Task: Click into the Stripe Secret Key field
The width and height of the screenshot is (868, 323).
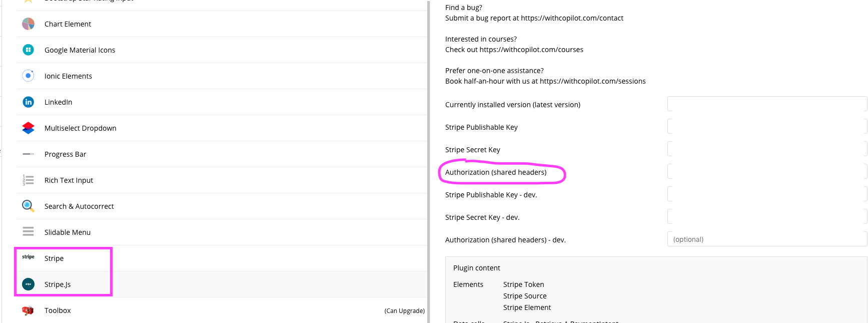Action: [767, 149]
